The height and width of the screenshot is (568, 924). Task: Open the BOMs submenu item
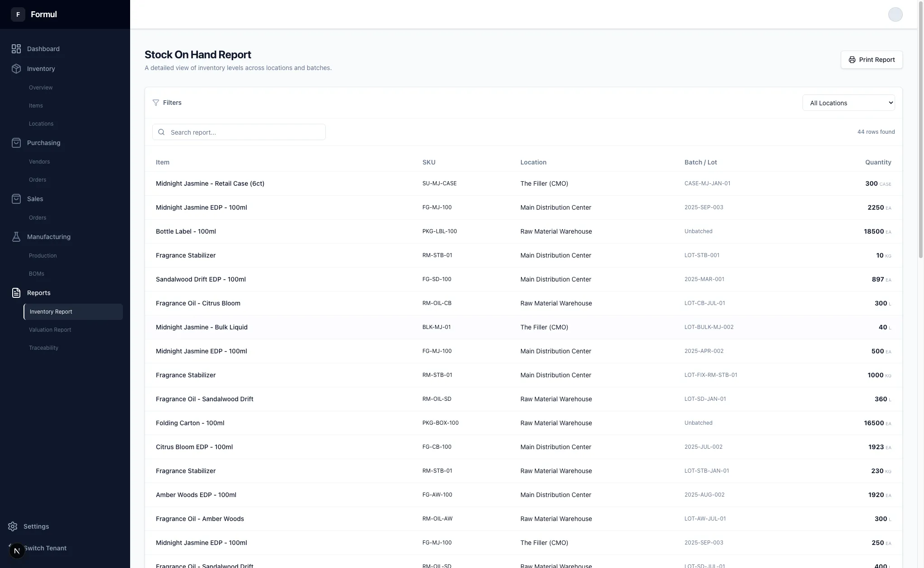tap(37, 274)
